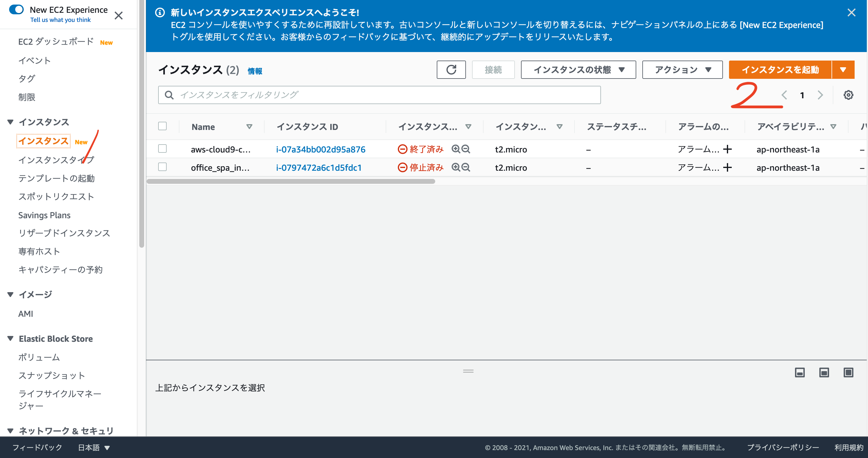Open the column preferences gear icon
The image size is (868, 458).
849,95
